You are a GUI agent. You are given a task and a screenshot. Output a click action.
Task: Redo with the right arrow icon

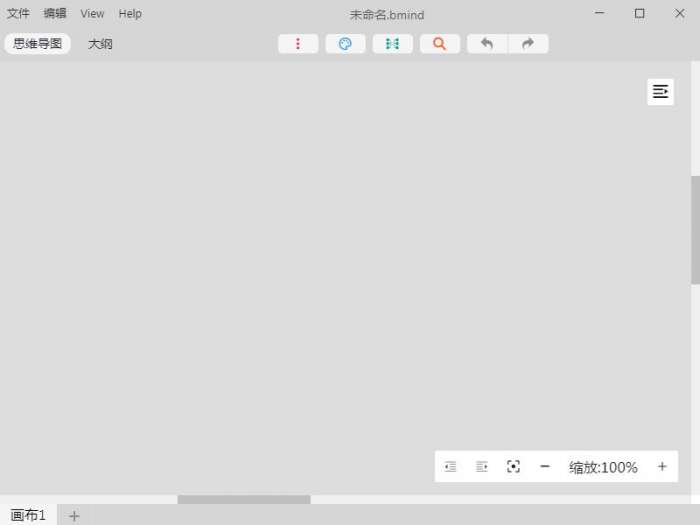[528, 44]
